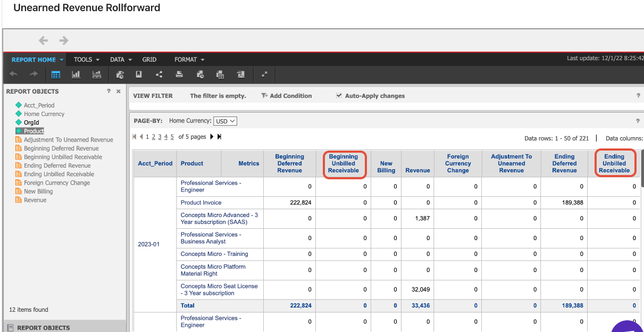Select Revenue in Report Objects list
This screenshot has width=644, height=332.
click(x=35, y=200)
